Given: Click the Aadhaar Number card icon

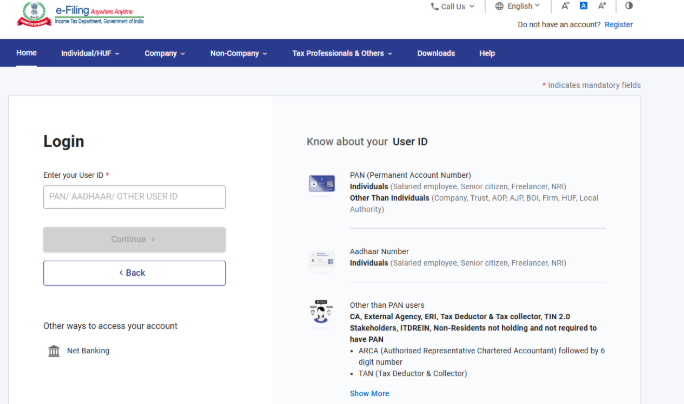Looking at the screenshot, I should (322, 259).
